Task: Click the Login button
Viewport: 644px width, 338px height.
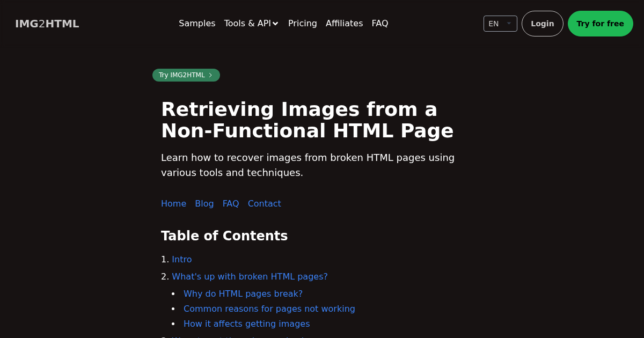Action: click(542, 24)
